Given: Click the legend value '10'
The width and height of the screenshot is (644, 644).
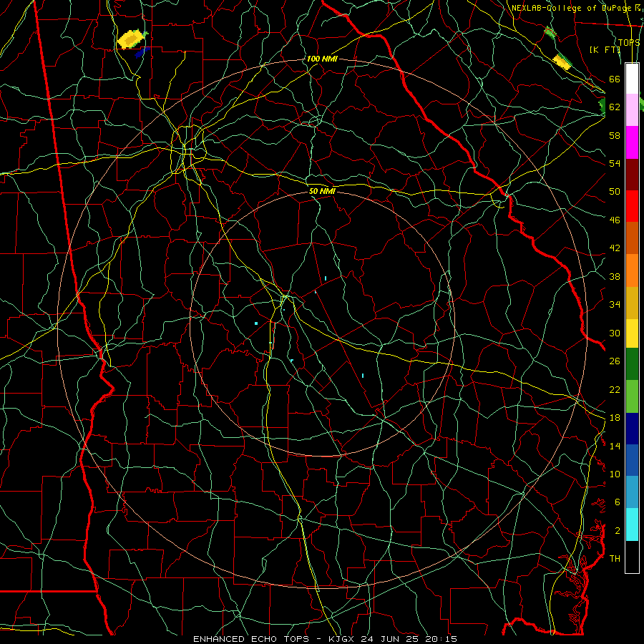Looking at the screenshot, I should (x=615, y=474).
